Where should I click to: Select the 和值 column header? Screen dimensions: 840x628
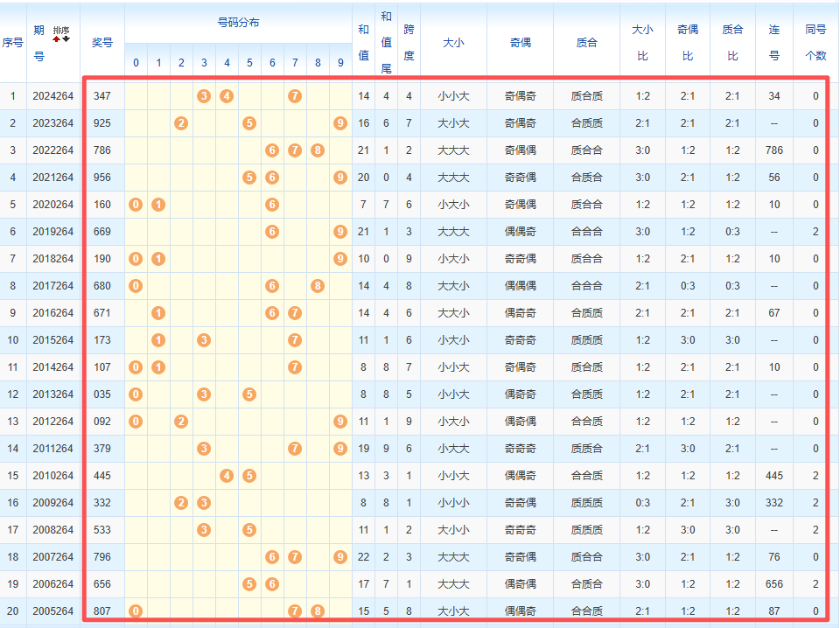pos(364,41)
